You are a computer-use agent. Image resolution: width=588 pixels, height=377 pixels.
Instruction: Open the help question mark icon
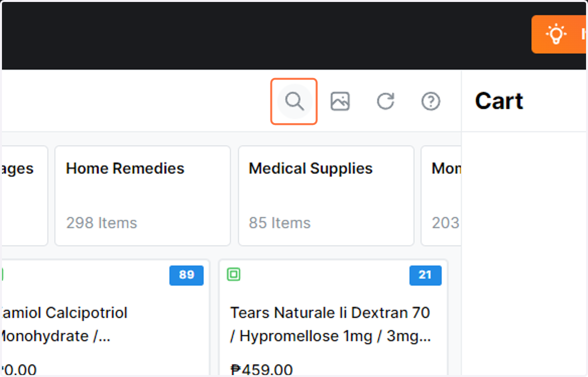tap(431, 101)
